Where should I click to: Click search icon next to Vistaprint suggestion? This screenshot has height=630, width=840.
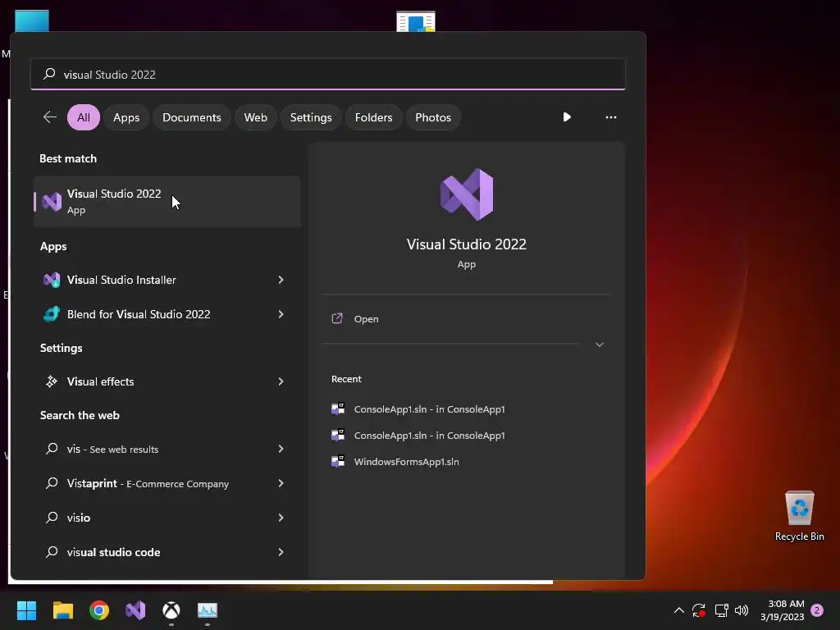pos(52,483)
